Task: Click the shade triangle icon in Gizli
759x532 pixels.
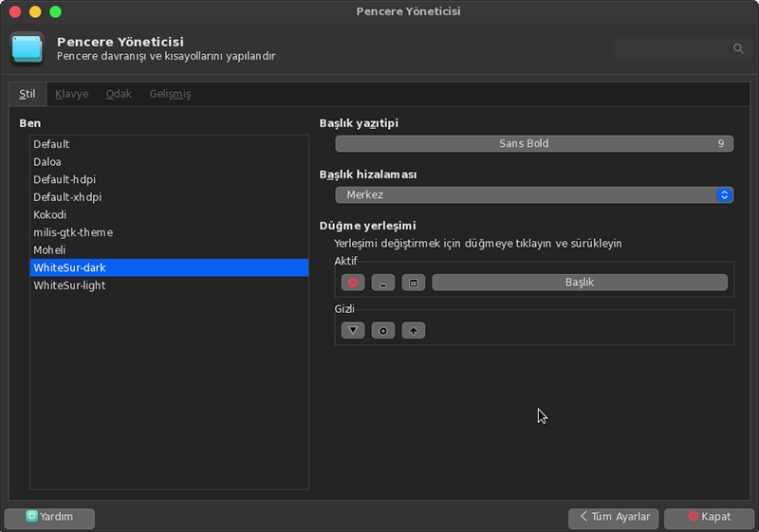Action: click(353, 330)
